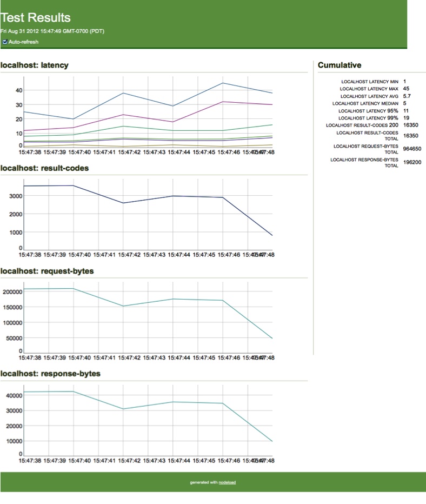Open the nodeload link in the footer

pos(227,482)
